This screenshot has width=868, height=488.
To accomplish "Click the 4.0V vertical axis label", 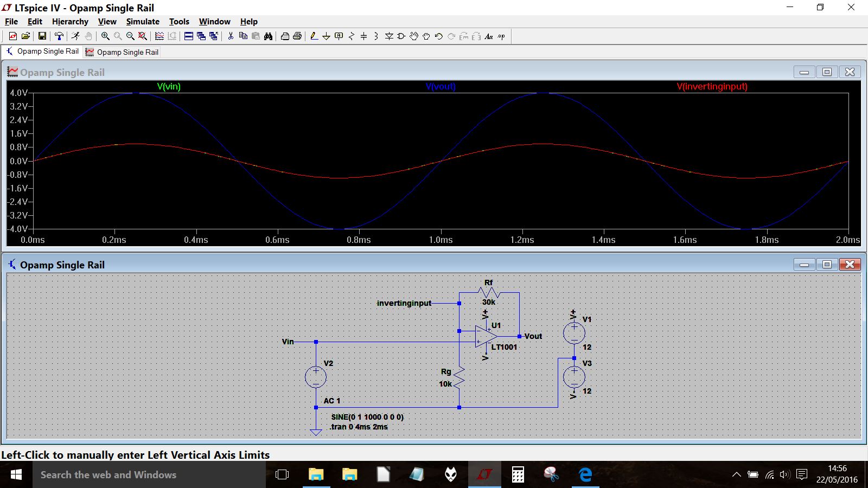I will click(18, 93).
